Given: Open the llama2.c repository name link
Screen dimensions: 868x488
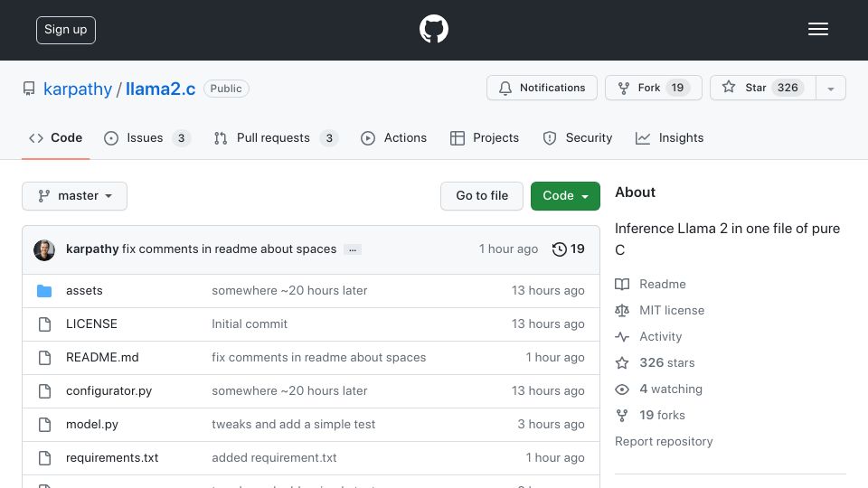Looking at the screenshot, I should [x=161, y=89].
